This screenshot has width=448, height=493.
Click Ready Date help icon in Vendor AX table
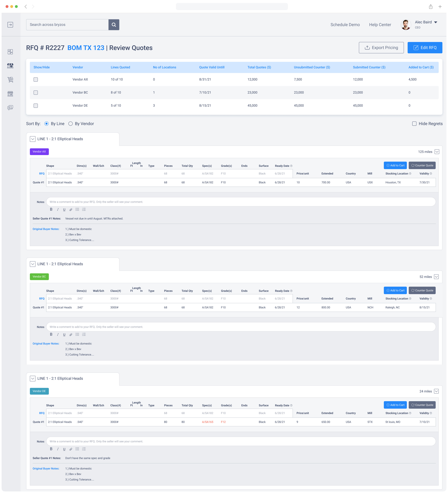(x=291, y=166)
